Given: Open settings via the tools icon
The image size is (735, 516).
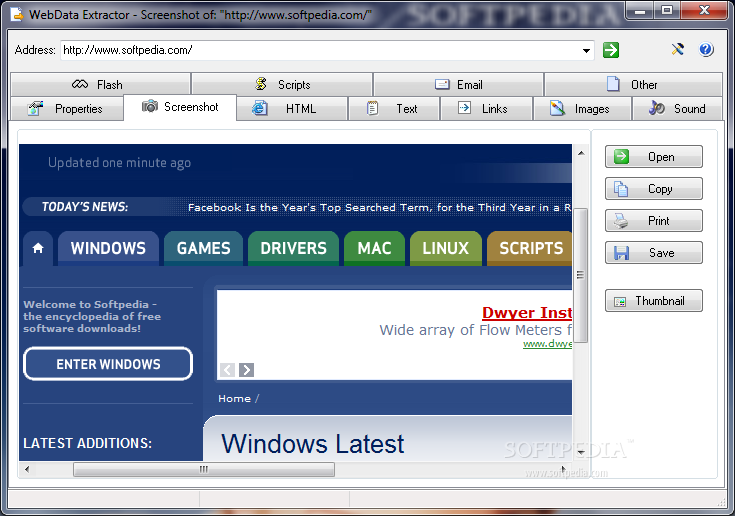Looking at the screenshot, I should [677, 49].
